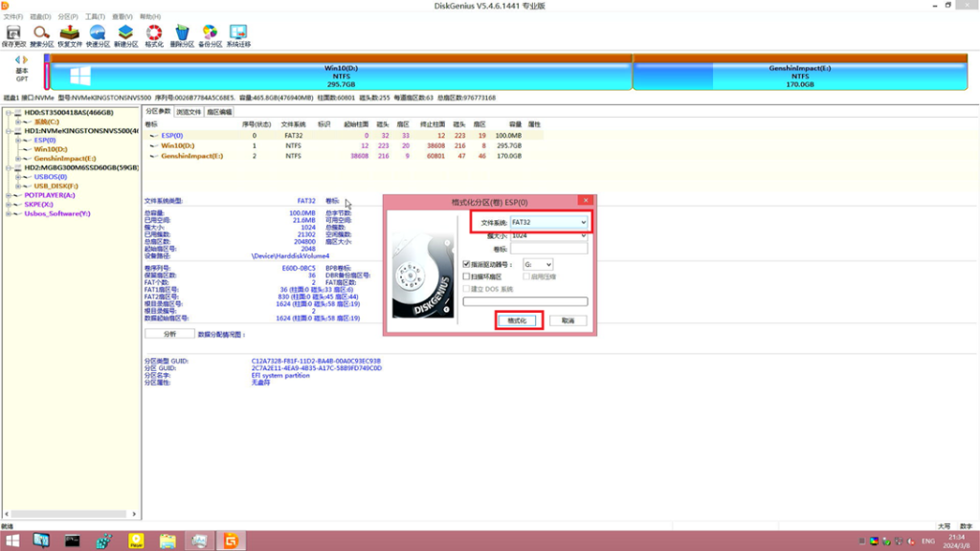980x551 pixels.
Task: Click the 系统迁移 (System Migration) toolbar icon
Action: click(238, 35)
